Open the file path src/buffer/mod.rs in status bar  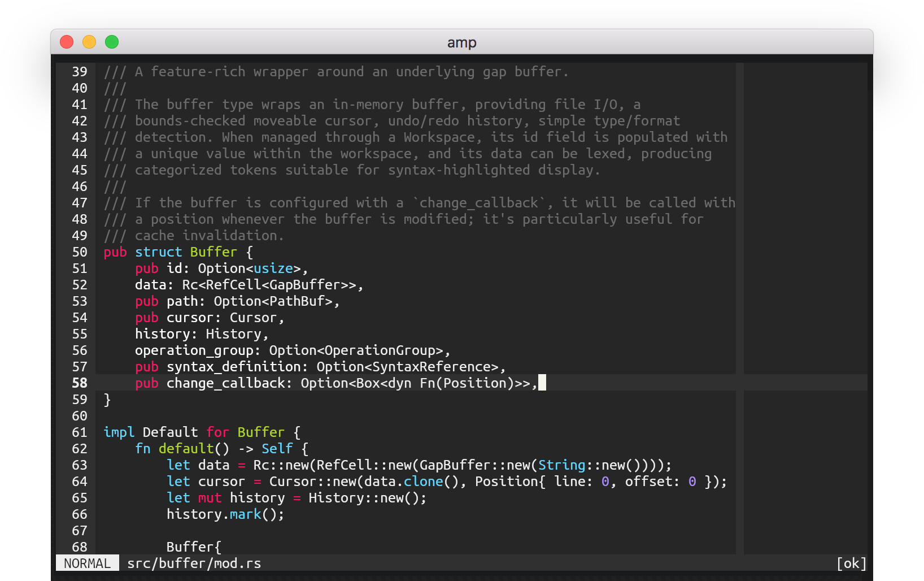pyautogui.click(x=194, y=563)
